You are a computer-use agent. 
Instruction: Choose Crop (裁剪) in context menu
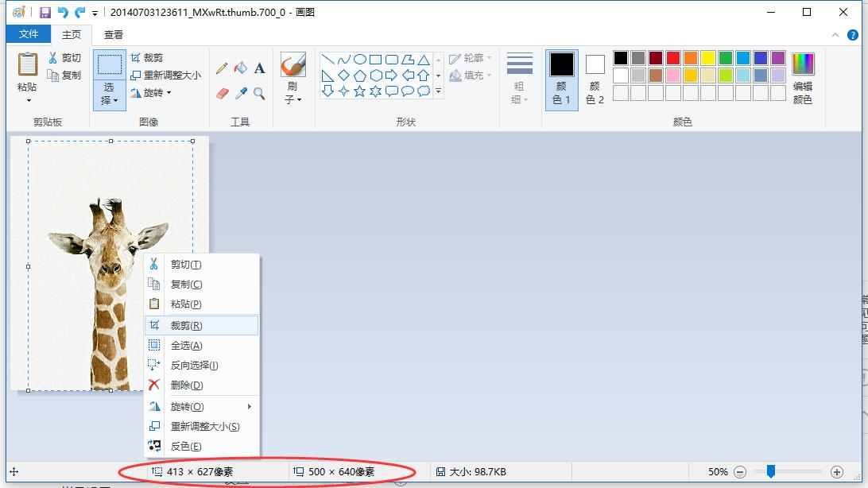[202, 325]
